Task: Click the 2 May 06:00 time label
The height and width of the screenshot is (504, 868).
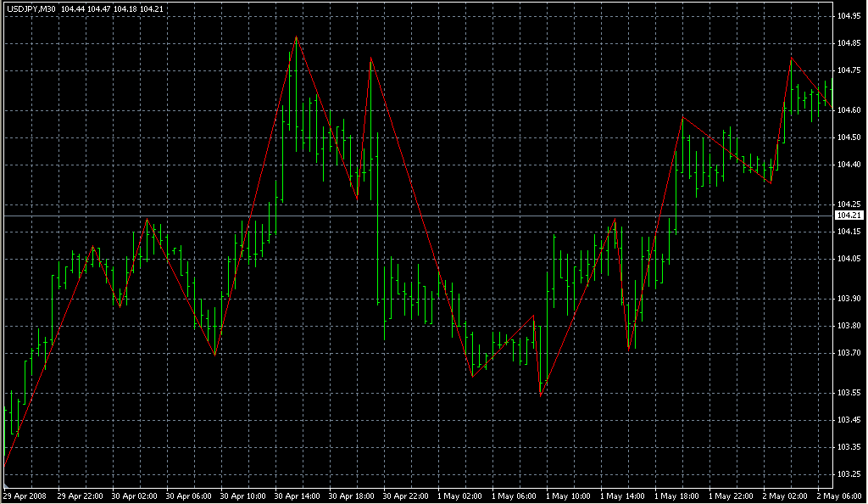Action: tap(839, 496)
